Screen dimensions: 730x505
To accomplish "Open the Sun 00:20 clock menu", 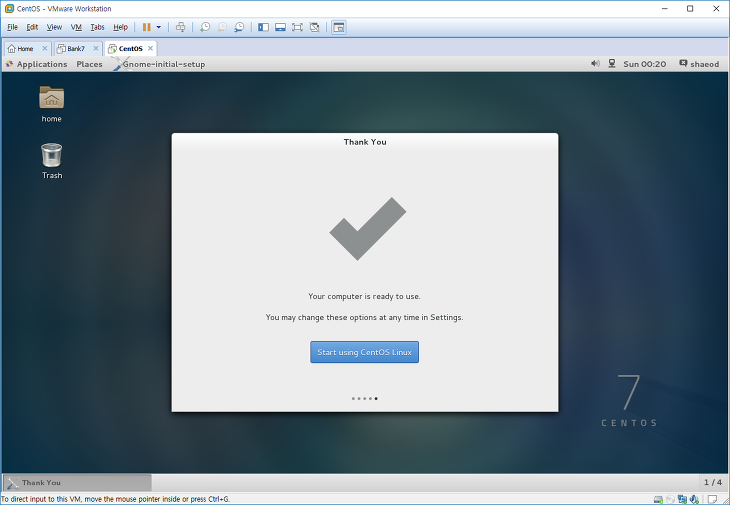I will point(645,64).
